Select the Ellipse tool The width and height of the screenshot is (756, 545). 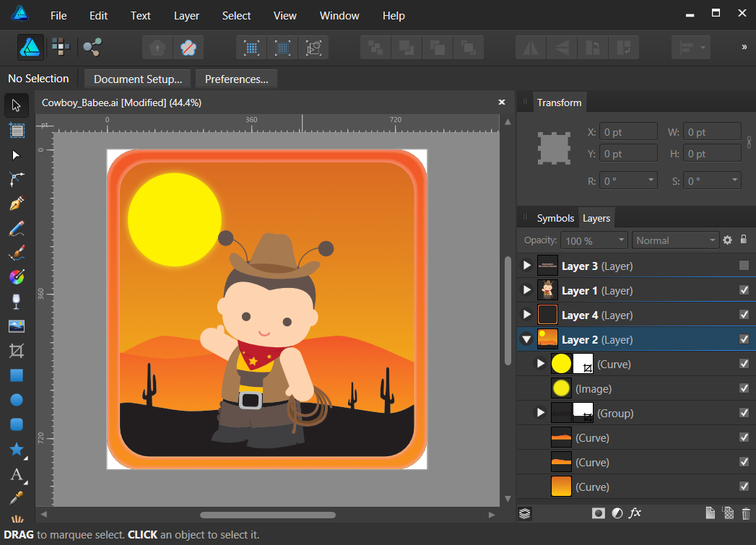16,399
